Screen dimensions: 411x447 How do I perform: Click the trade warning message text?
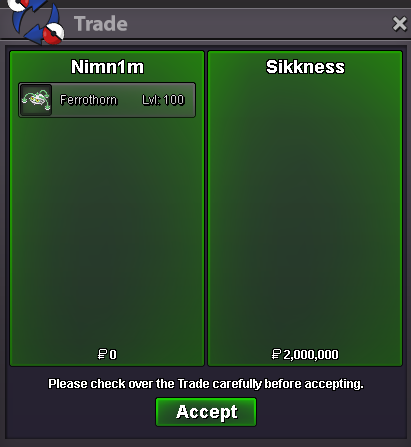[x=206, y=384]
